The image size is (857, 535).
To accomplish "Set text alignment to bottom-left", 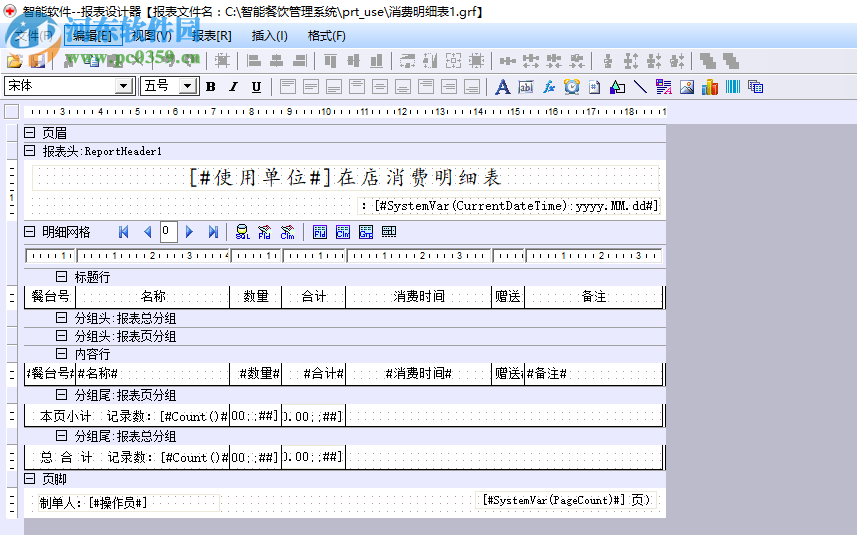I will pyautogui.click(x=334, y=87).
